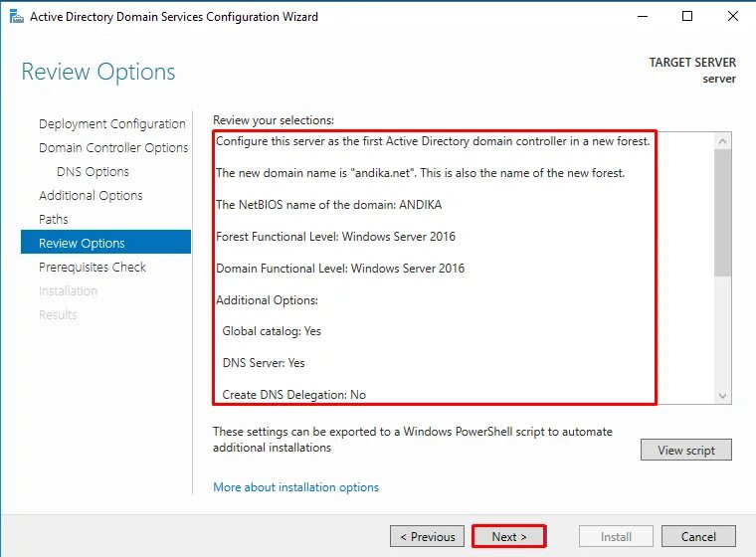Go to Domain Controller Options step
This screenshot has height=557, width=756.
(x=113, y=147)
